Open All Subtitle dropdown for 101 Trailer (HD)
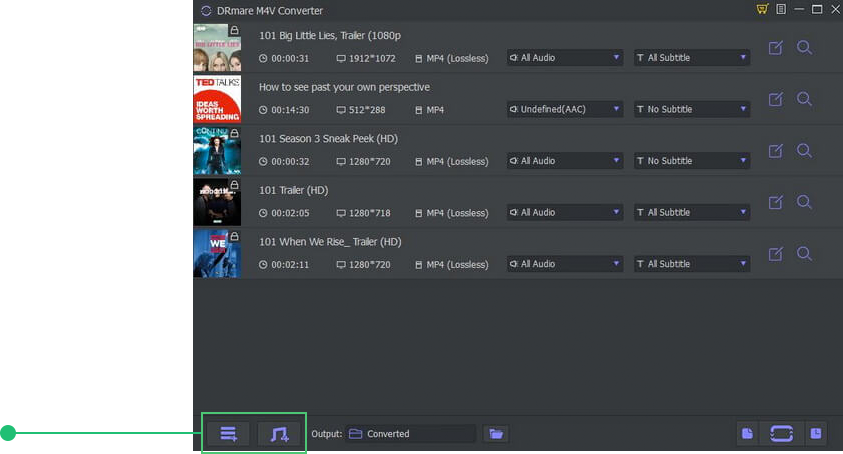This screenshot has width=843, height=454. click(x=692, y=212)
